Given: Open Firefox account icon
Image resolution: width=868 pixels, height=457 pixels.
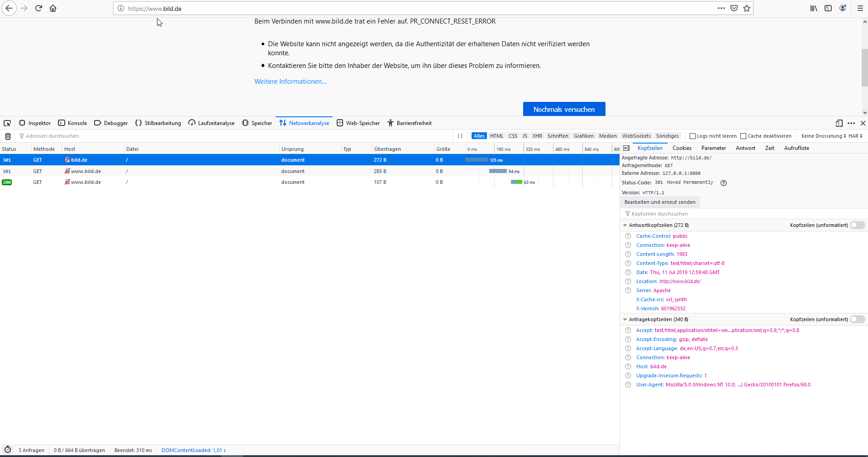Looking at the screenshot, I should coord(843,8).
